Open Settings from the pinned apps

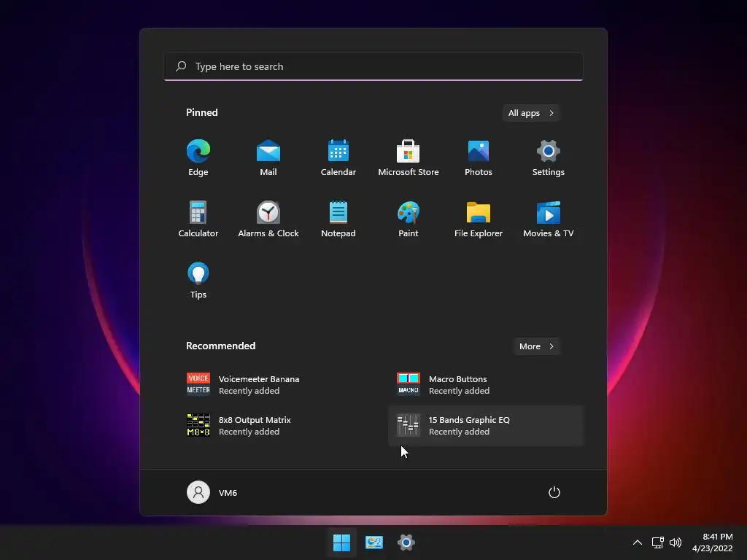549,157
